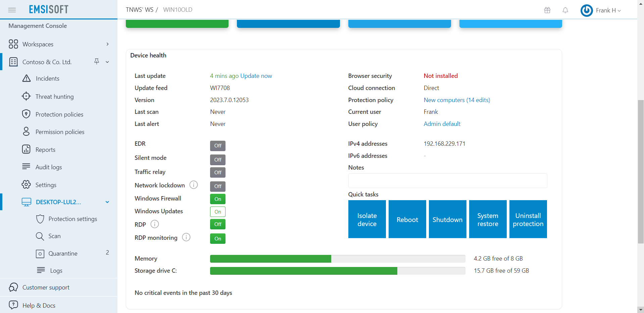Click the Reports chart icon

pos(26,149)
